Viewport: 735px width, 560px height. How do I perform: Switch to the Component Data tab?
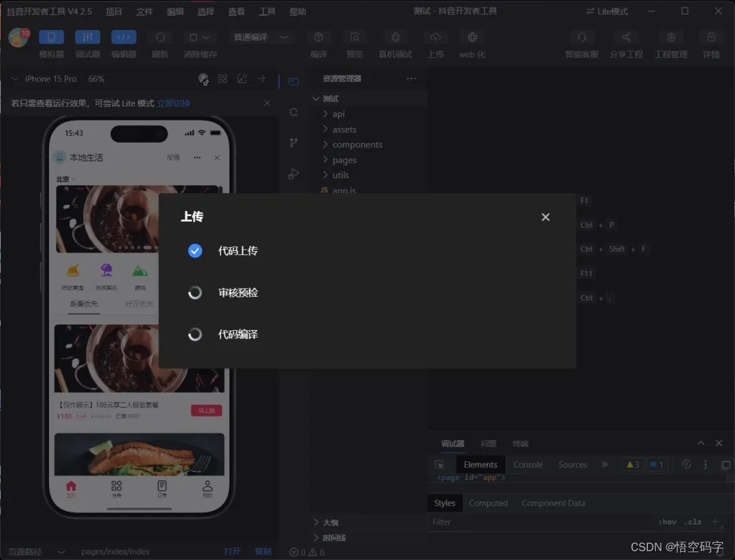(553, 503)
